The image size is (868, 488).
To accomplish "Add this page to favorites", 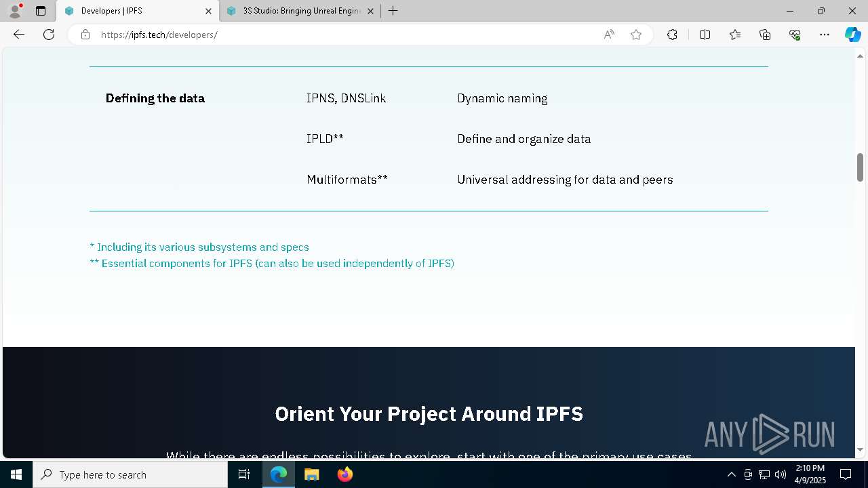I will 636,35.
